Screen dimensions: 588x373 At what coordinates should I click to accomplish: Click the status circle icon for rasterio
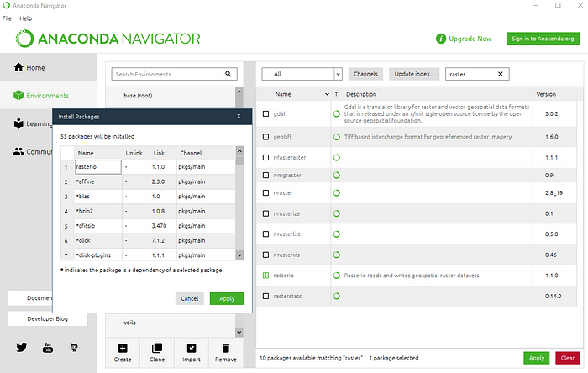point(336,276)
